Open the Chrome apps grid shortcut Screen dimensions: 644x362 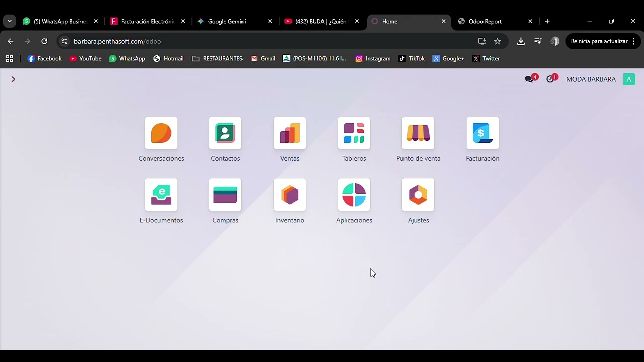pyautogui.click(x=9, y=59)
